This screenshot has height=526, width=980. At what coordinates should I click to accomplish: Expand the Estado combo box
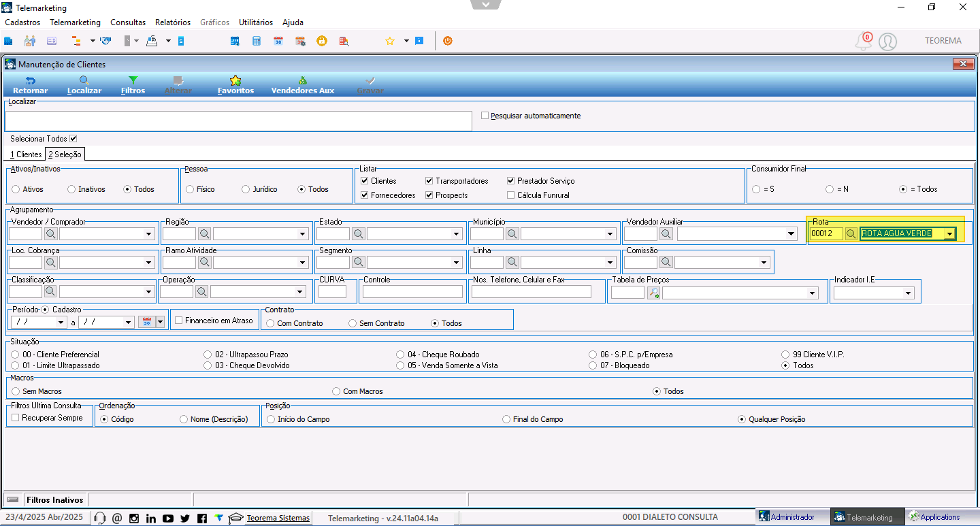coord(457,233)
